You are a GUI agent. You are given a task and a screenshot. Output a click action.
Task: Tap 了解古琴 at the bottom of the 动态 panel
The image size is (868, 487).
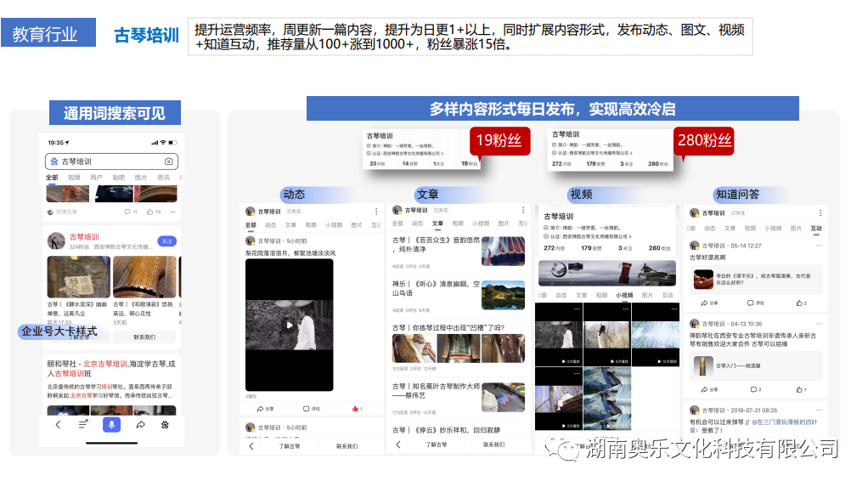(x=289, y=446)
